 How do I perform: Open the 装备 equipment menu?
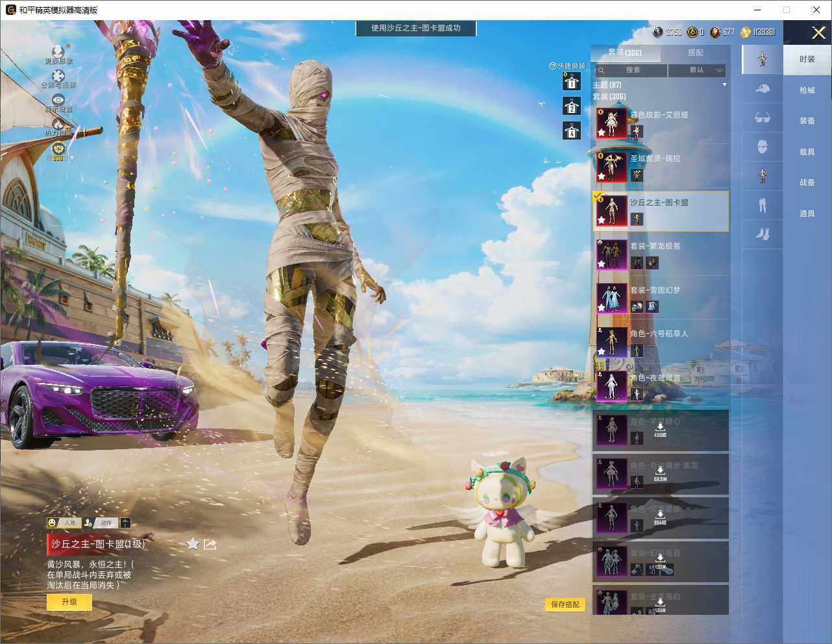pyautogui.click(x=807, y=121)
